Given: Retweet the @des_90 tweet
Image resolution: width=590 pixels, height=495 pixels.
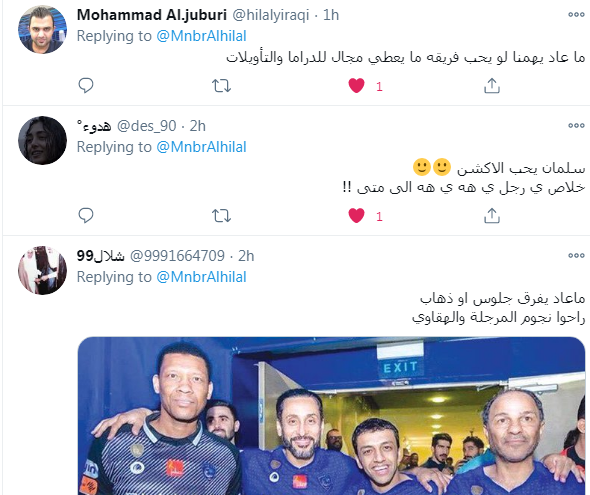Looking at the screenshot, I should click(221, 216).
